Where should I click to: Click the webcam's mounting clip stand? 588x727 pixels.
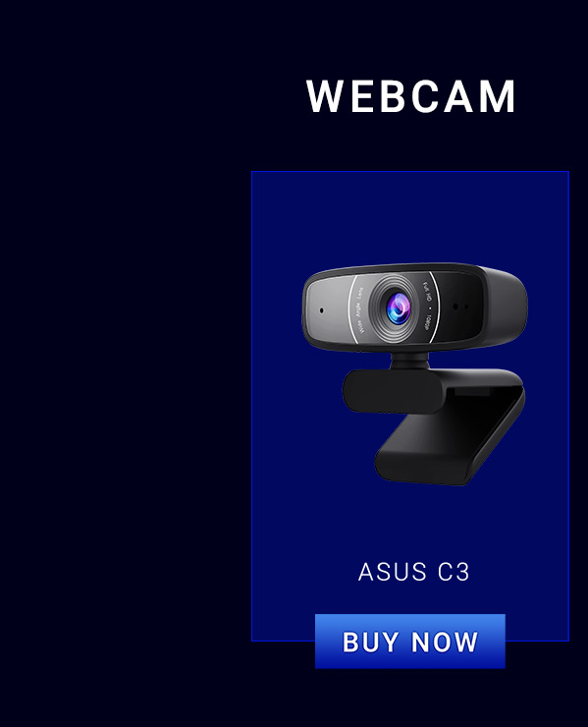tap(434, 425)
